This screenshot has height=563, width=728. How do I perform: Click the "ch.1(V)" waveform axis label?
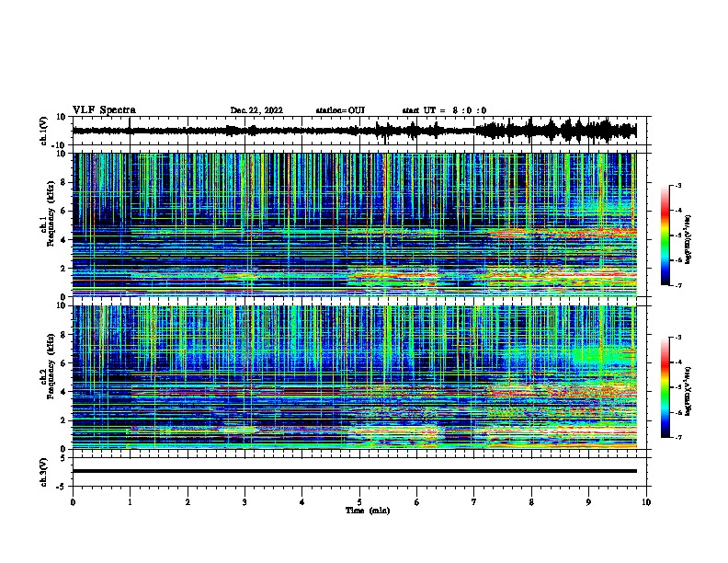44,131
